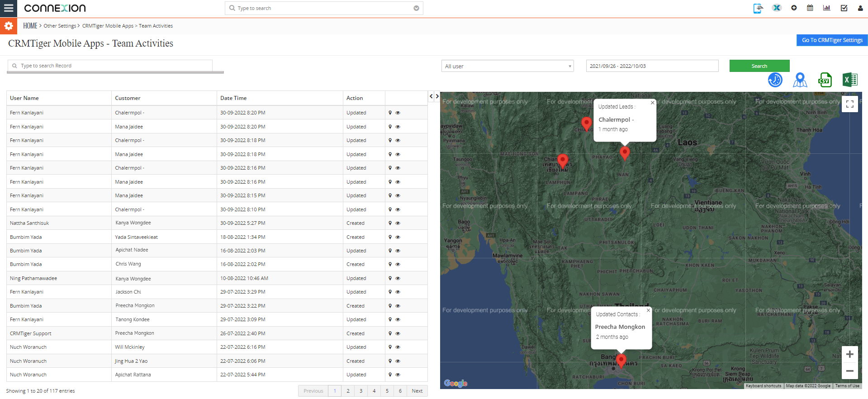The height and width of the screenshot is (399, 868).
Task: Open the blue clock history icon
Action: pos(775,80)
